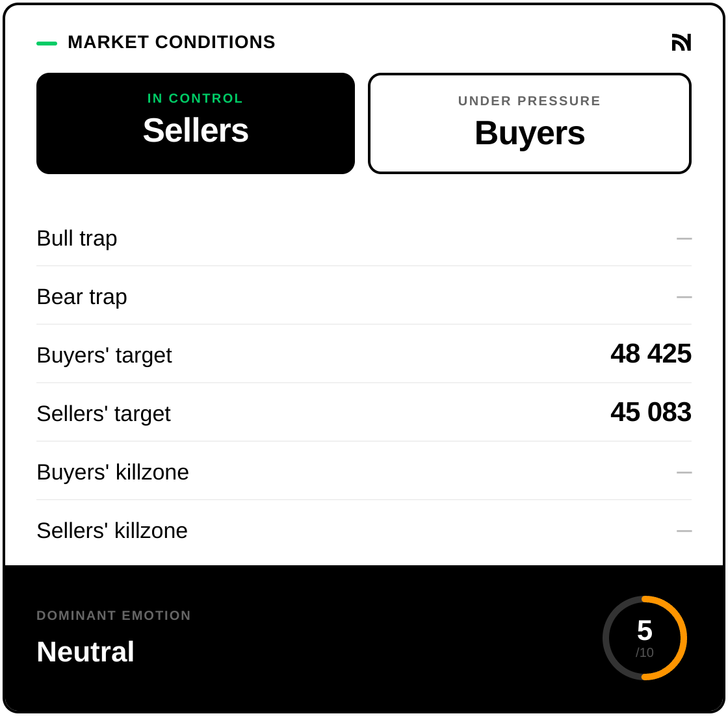Click the Buyers' killzone label
This screenshot has width=728, height=716.
[112, 472]
